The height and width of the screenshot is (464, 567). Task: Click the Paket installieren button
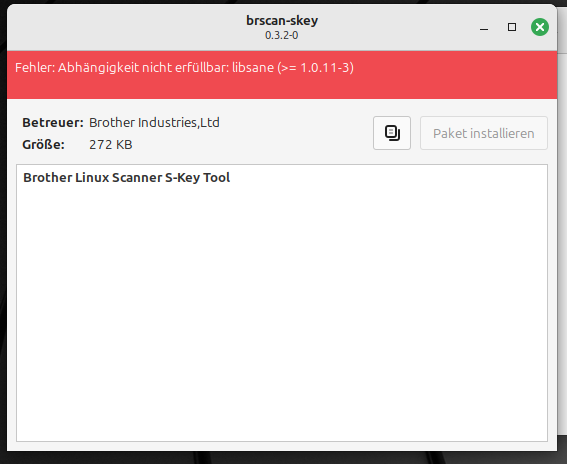[x=483, y=133]
